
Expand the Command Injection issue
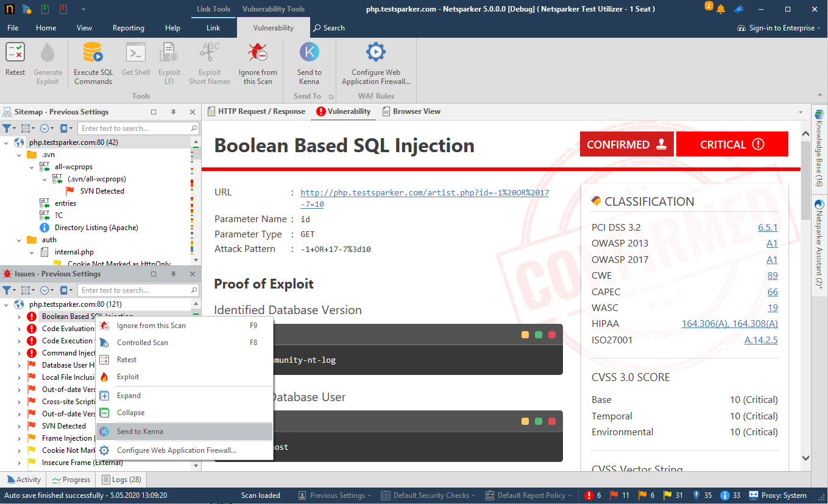18,352
